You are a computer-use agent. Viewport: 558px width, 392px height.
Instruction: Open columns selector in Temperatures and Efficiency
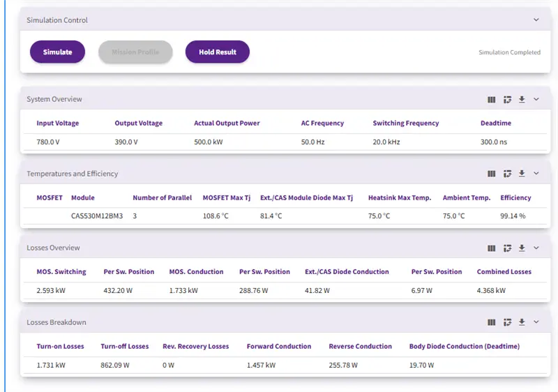click(x=492, y=174)
